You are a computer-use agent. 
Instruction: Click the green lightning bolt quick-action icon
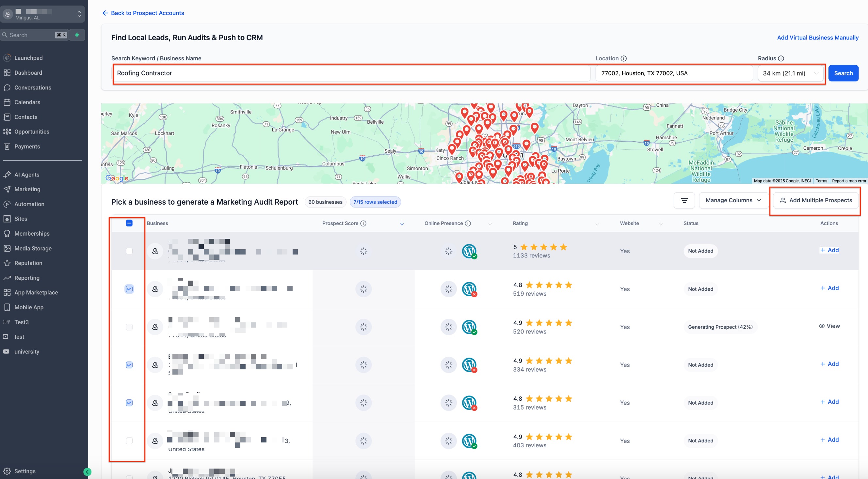click(77, 35)
